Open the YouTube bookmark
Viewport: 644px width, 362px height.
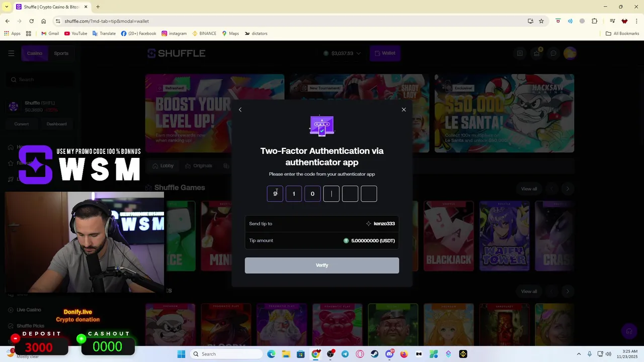click(x=75, y=34)
